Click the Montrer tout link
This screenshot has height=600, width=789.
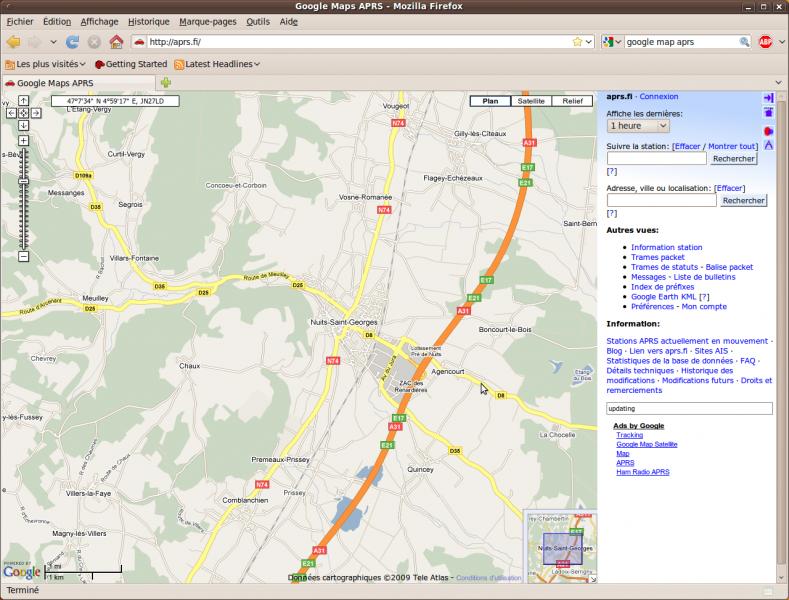click(732, 146)
